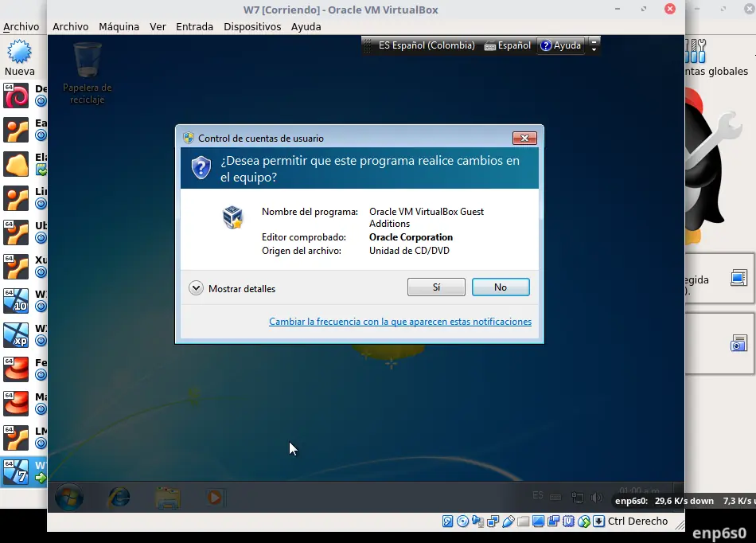The width and height of the screenshot is (756, 543).
Task: Click optical disc indicator in status bar
Action: click(x=462, y=522)
